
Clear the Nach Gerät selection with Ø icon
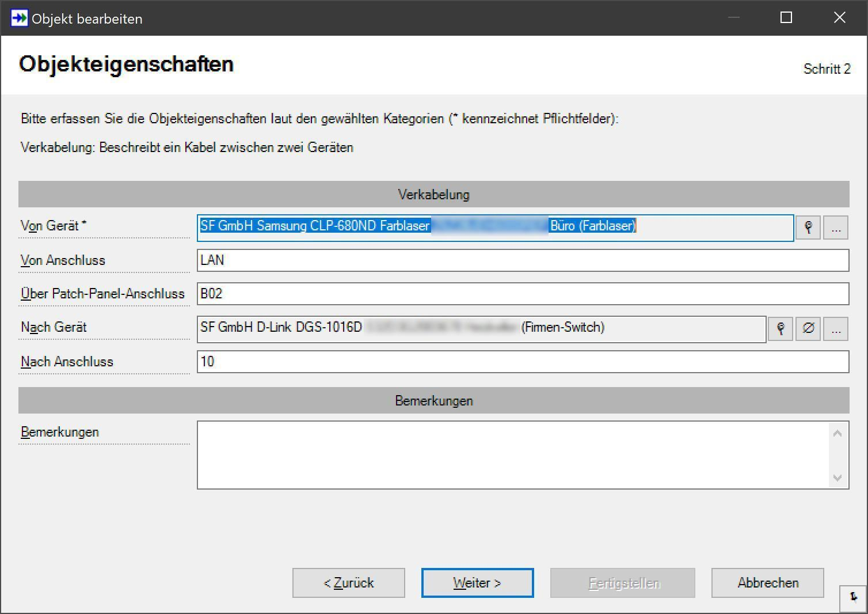point(808,329)
